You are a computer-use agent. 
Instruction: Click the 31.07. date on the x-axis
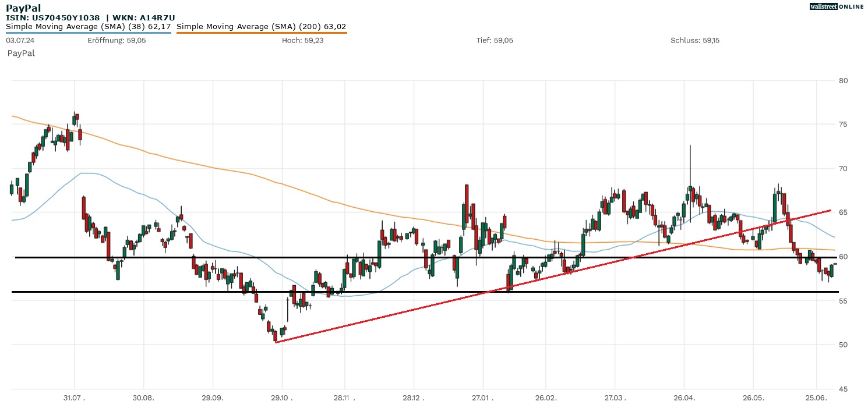tap(74, 398)
